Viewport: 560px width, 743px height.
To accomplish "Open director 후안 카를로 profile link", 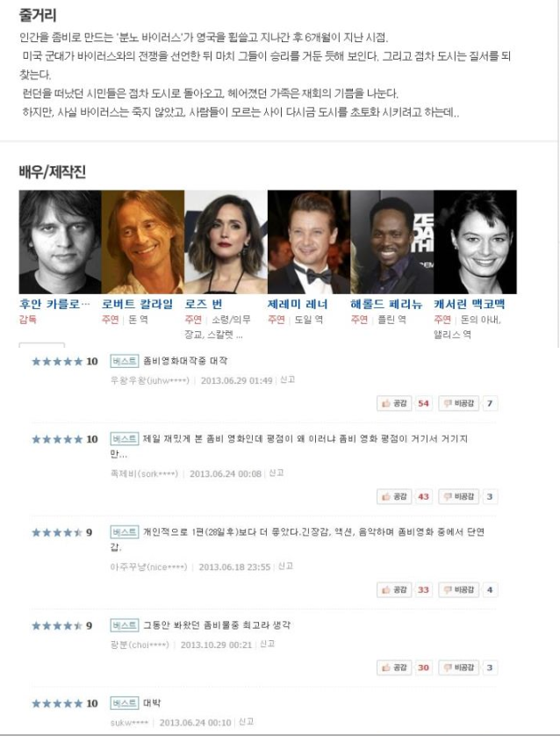I will pyautogui.click(x=54, y=304).
